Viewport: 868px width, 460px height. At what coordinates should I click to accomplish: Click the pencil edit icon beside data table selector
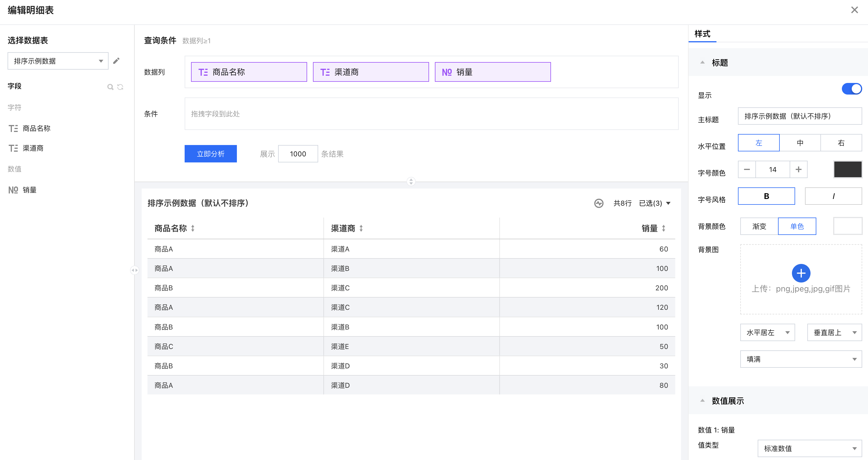tap(116, 61)
